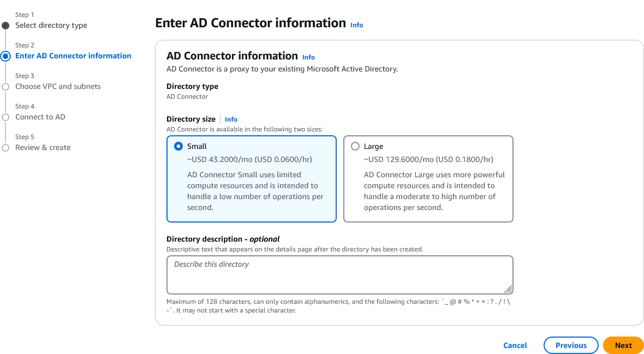Screen dimensions: 644x354
Task: Click the Previous button
Action: pyautogui.click(x=571, y=345)
